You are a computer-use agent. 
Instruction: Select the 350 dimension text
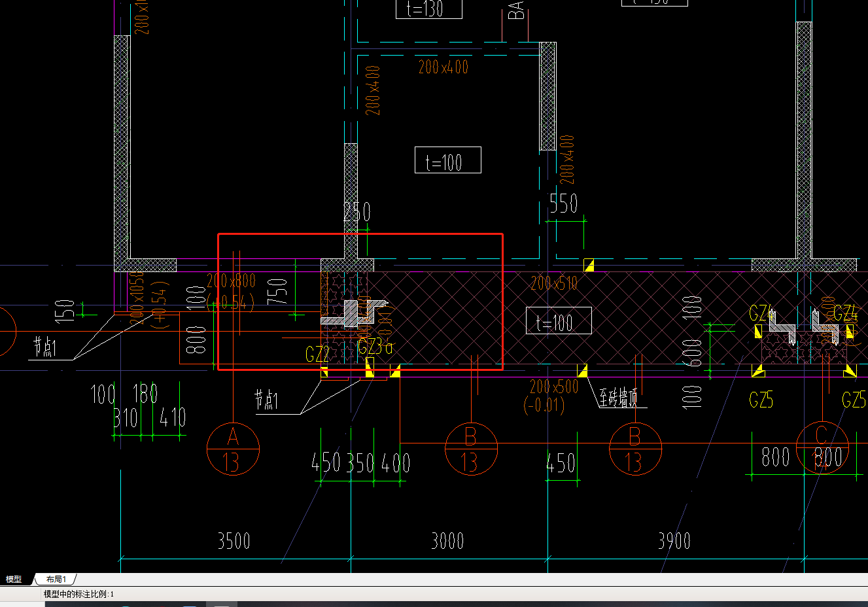pos(360,463)
